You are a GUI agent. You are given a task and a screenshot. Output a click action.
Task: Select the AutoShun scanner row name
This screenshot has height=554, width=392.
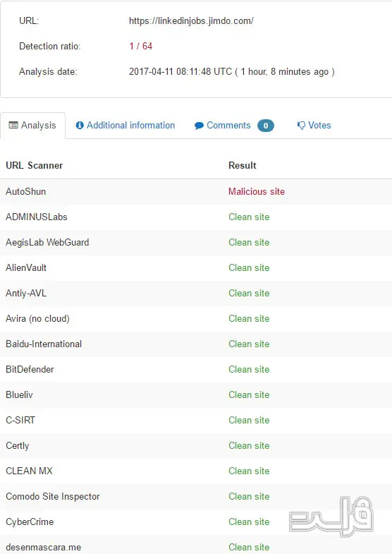pyautogui.click(x=26, y=191)
